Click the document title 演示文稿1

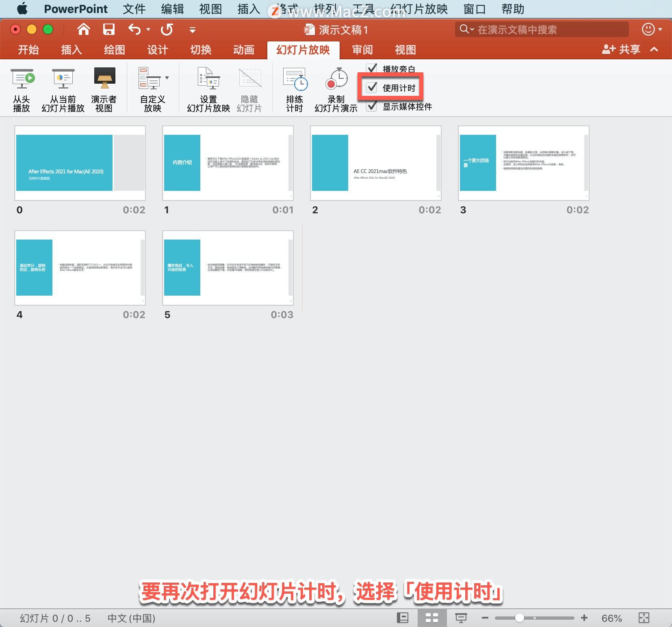tap(343, 30)
